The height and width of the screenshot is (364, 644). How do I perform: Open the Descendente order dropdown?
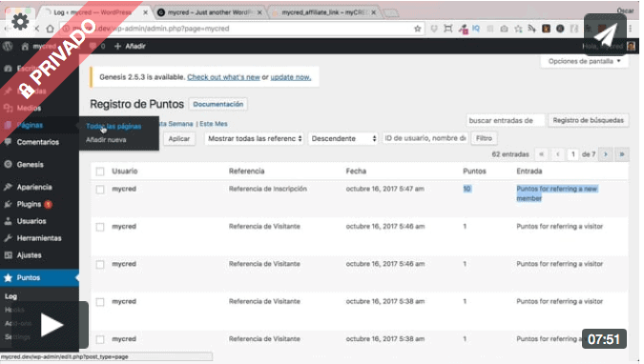(343, 139)
